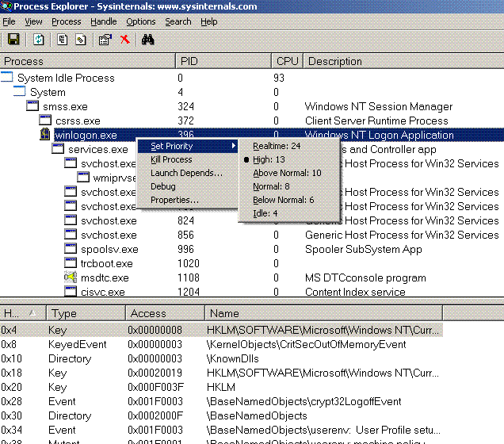Click the View Handles/DLLs toolbar icon

click(x=81, y=40)
